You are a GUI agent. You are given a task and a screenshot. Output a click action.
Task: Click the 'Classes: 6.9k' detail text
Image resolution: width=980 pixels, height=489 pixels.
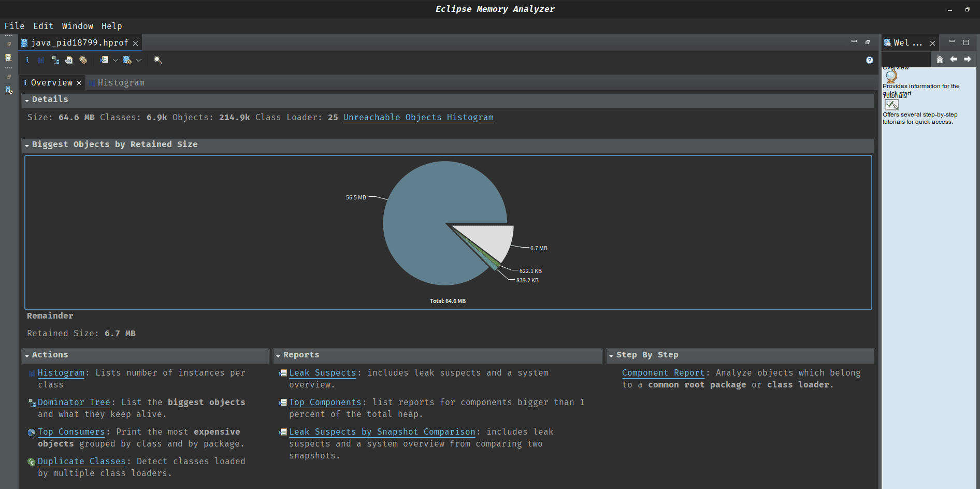click(x=134, y=118)
